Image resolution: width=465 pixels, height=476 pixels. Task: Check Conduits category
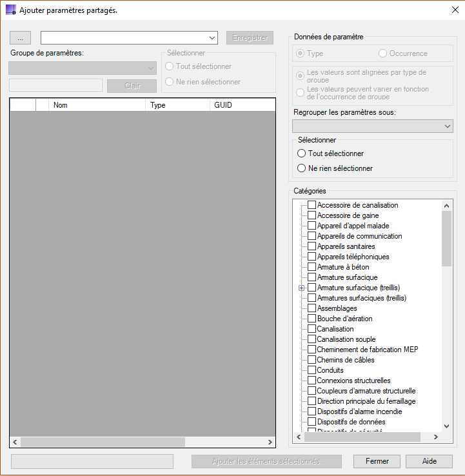pyautogui.click(x=312, y=370)
